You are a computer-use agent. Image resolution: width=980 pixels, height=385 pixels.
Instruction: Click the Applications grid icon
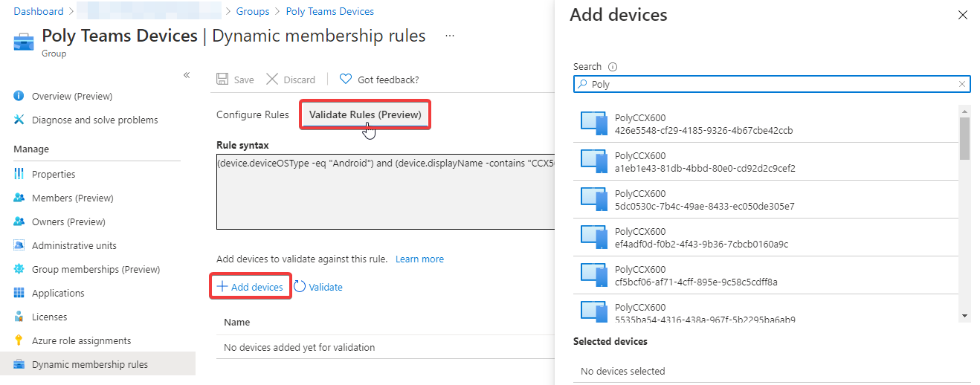[x=19, y=293]
